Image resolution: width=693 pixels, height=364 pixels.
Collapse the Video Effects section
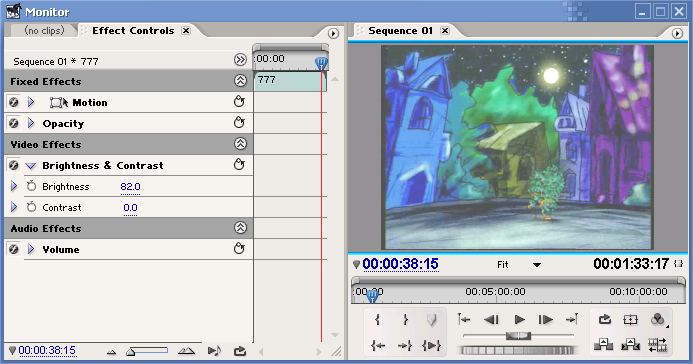[x=240, y=144]
